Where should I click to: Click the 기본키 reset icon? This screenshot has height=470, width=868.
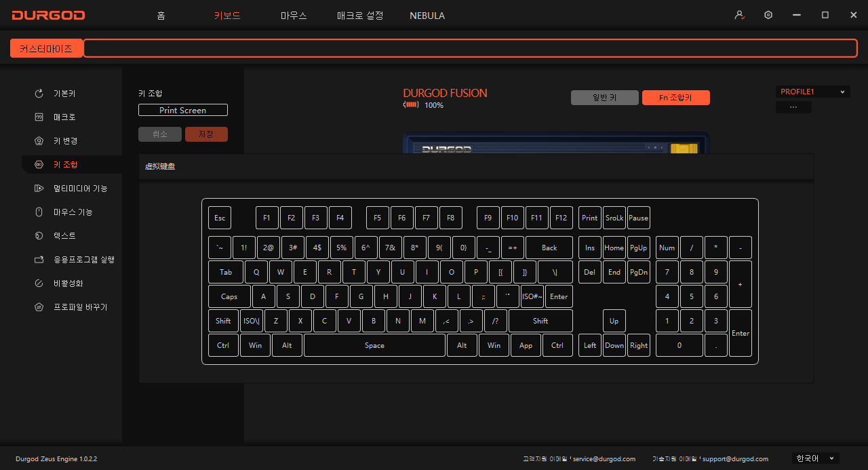tap(39, 94)
